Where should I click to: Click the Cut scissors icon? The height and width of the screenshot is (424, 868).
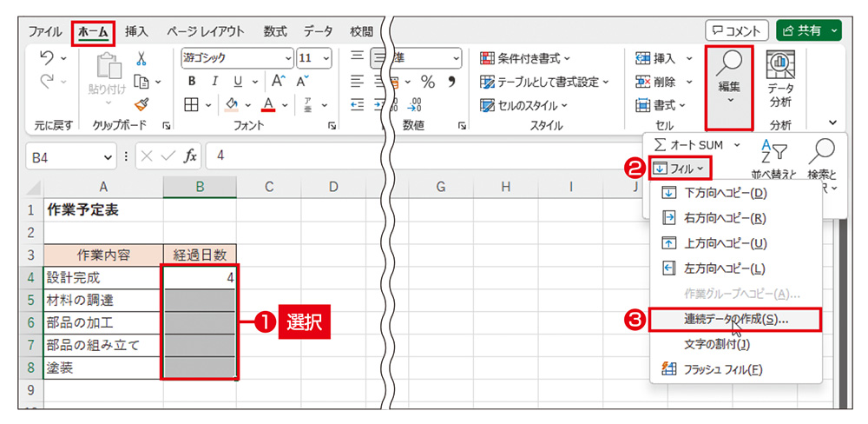141,58
